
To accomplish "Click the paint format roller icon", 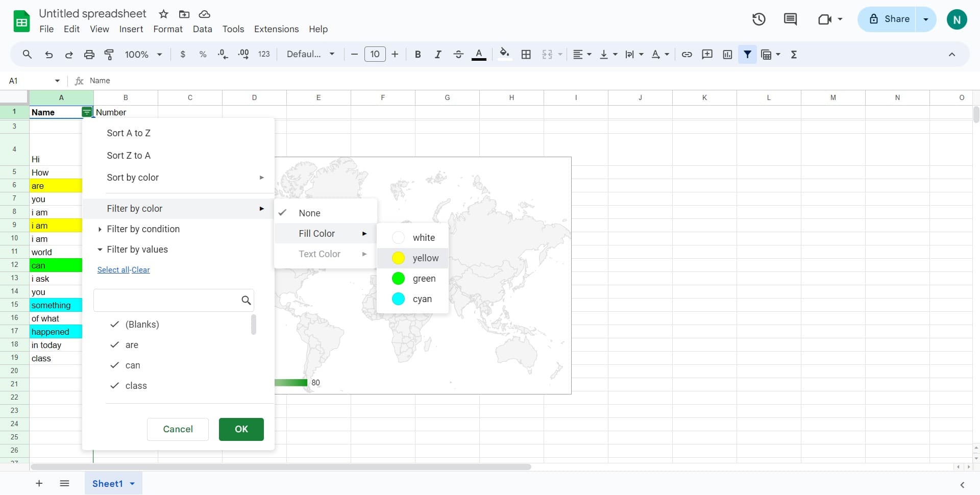I will (x=109, y=55).
